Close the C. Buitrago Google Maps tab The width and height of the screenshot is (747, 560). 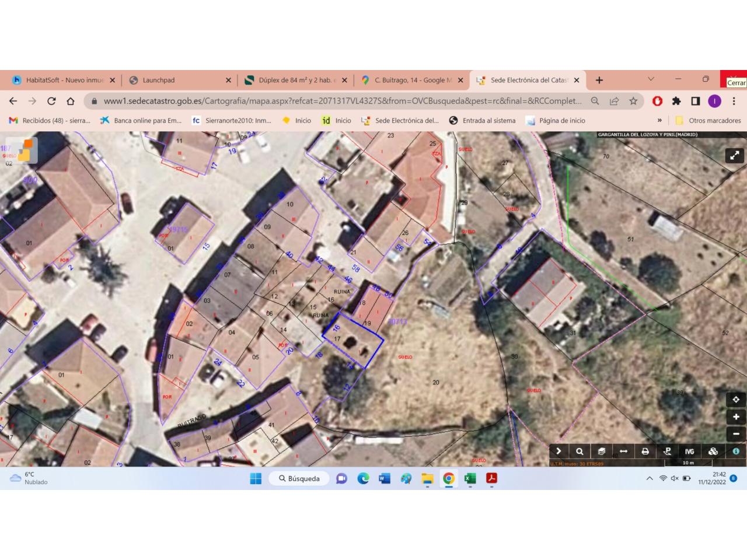click(460, 80)
